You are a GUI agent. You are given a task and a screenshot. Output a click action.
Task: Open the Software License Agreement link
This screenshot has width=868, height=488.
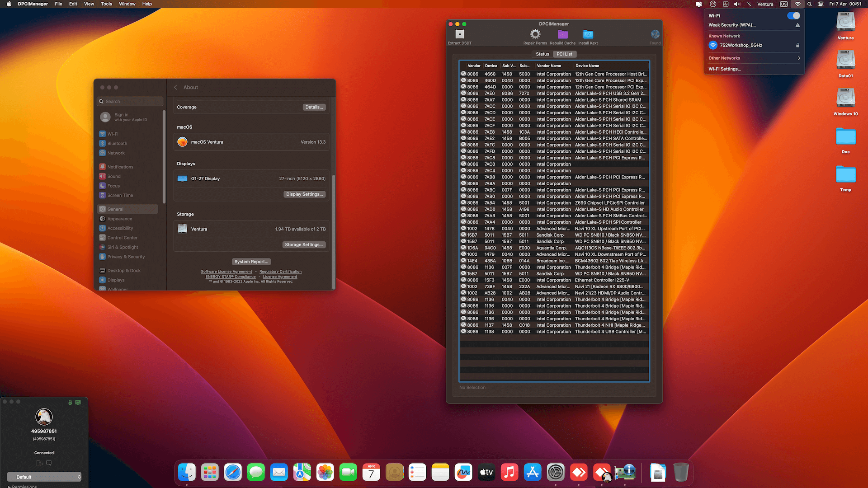tap(226, 271)
